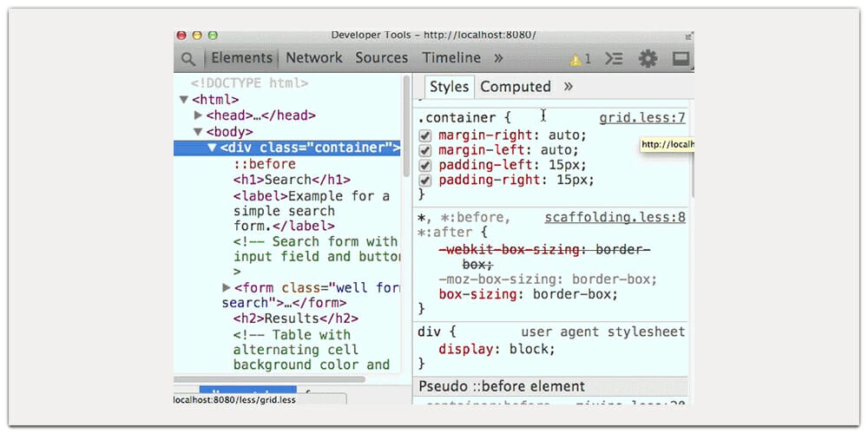Open scaffolding.less:8 source link
Screen dimensions: 868x434
click(x=615, y=218)
